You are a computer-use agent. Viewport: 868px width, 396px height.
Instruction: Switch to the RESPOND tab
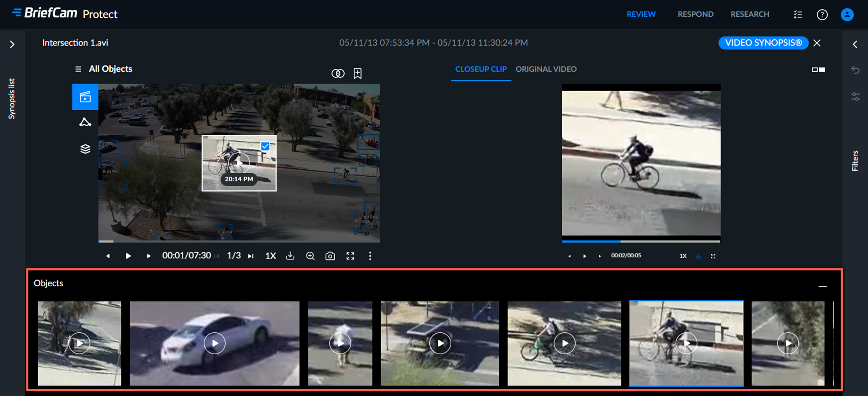(x=695, y=14)
